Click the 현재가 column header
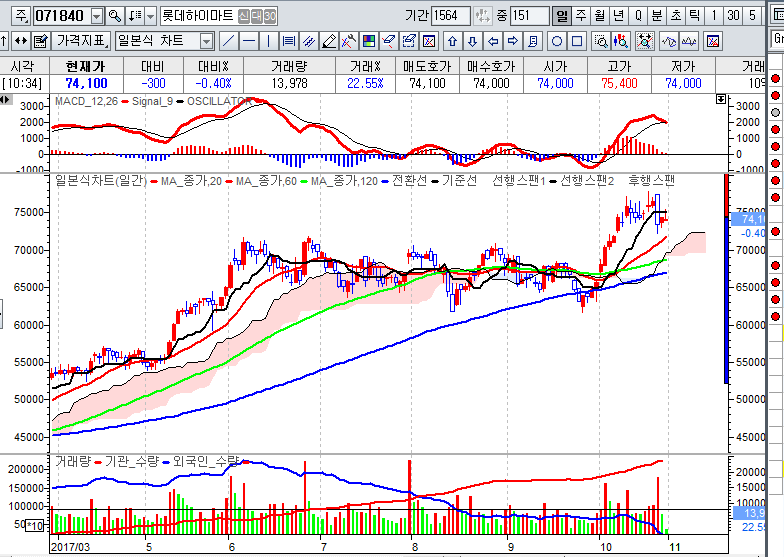The width and height of the screenshot is (784, 557). tap(84, 65)
